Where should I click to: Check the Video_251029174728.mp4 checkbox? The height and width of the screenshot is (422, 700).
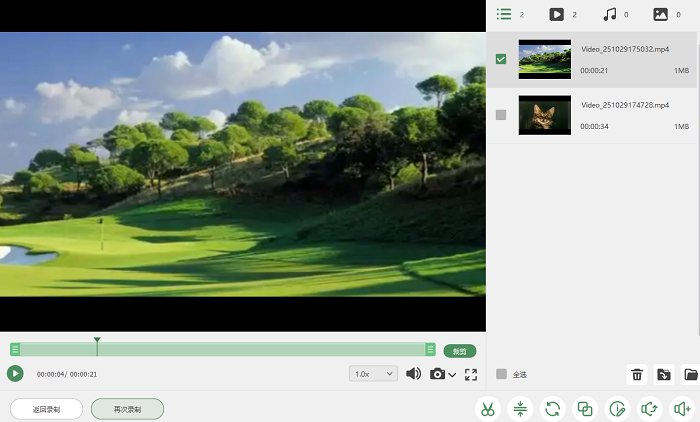[501, 115]
